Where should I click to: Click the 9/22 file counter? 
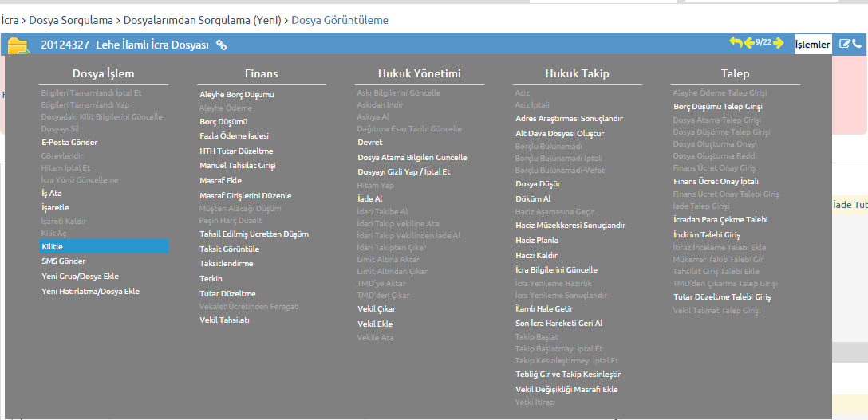[x=764, y=42]
